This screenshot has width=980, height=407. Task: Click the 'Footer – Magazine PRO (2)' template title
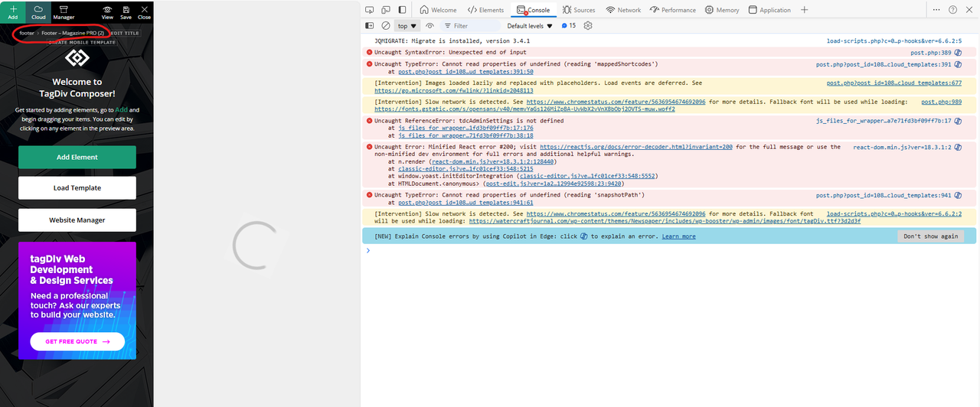point(73,33)
